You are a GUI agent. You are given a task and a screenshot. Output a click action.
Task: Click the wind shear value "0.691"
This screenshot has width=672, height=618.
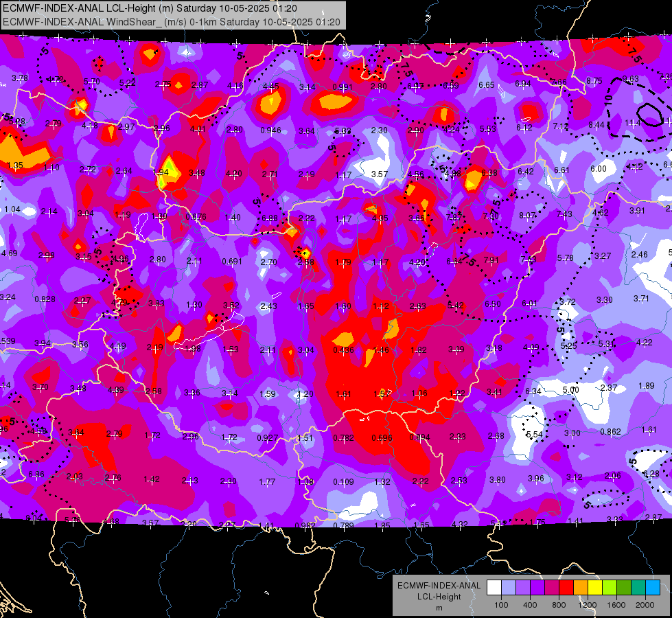point(232,261)
